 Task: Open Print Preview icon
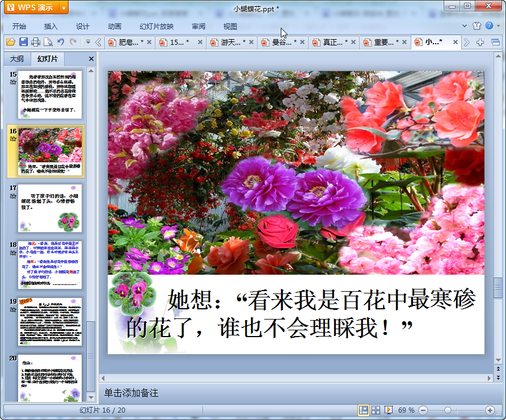(x=48, y=42)
